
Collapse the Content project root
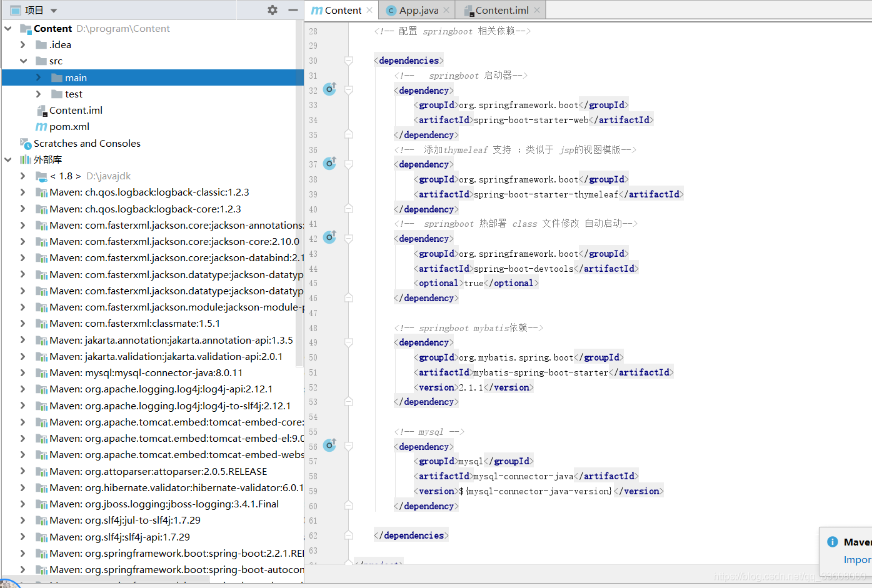click(x=8, y=28)
